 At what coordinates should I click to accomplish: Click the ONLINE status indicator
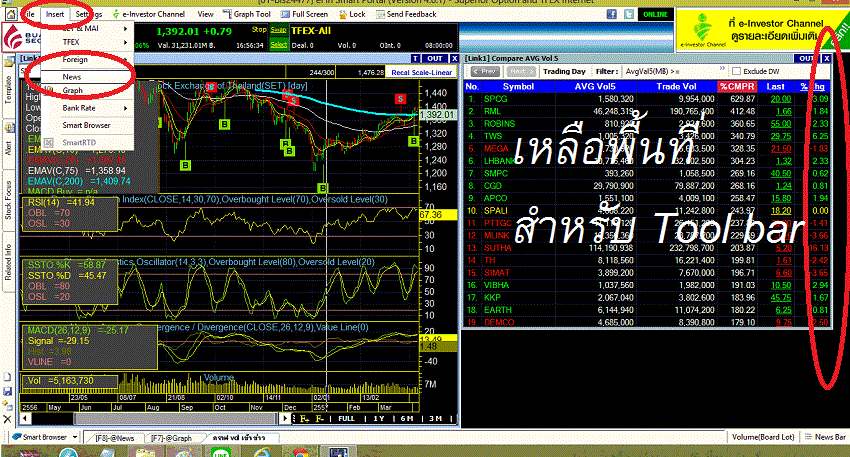[655, 14]
